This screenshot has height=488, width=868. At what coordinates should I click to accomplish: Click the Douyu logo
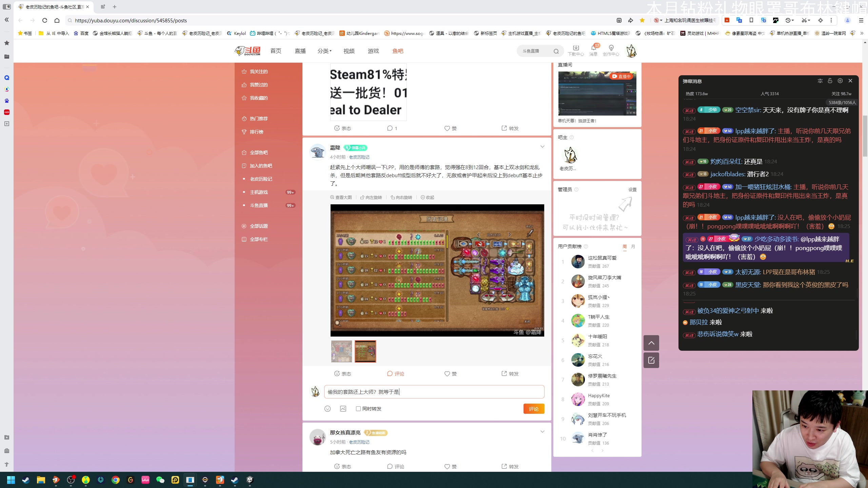[x=248, y=51]
